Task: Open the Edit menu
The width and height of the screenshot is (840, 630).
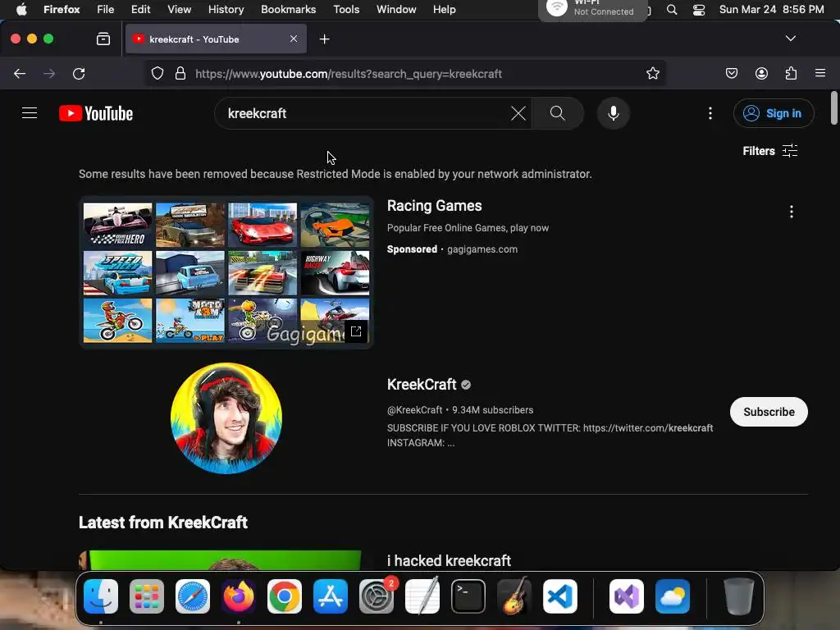Action: click(x=140, y=9)
